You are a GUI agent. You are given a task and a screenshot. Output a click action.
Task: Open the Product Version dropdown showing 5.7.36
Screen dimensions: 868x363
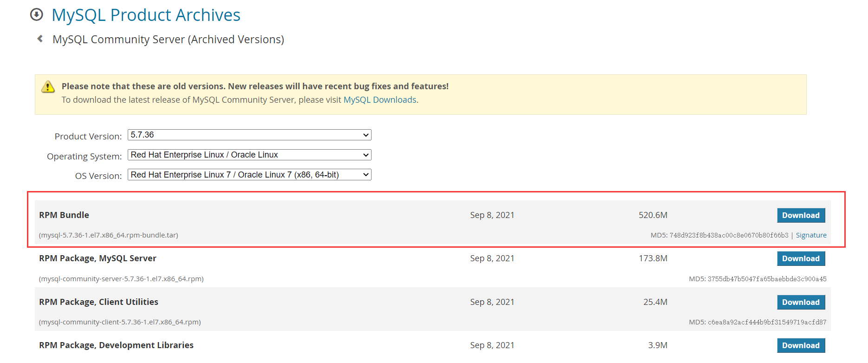[249, 135]
